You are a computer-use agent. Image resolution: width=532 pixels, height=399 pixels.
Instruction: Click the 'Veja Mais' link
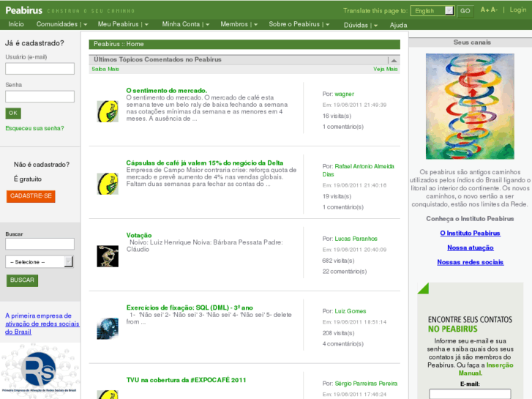point(385,69)
